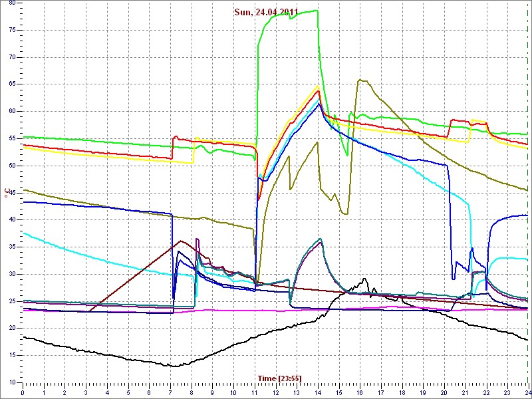Select the 75 tick label on temperature axis
This screenshot has width=532, height=399.
[12, 30]
